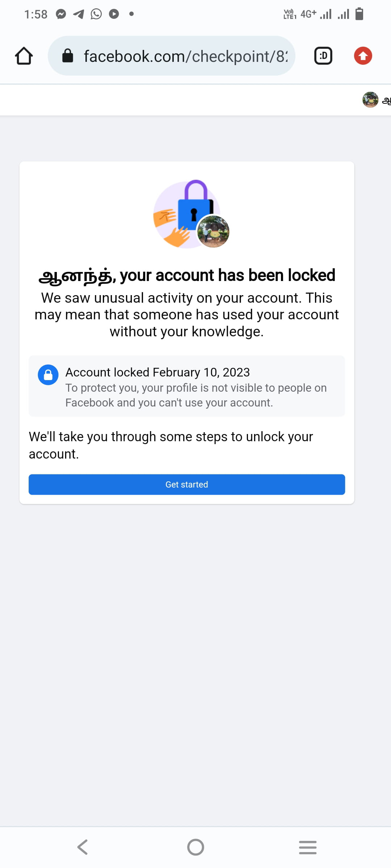Tap the play notification icon in status bar
Viewport: 391px width, 868px height.
click(x=114, y=14)
